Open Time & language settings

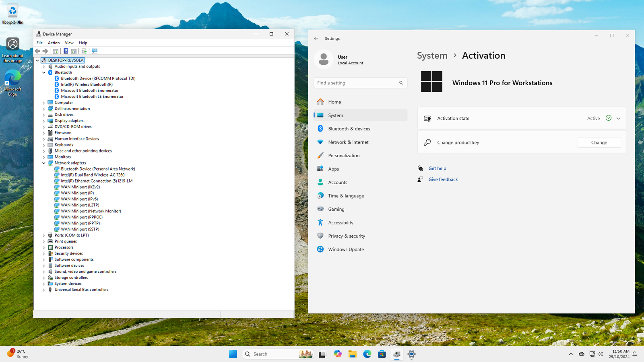pos(360,196)
